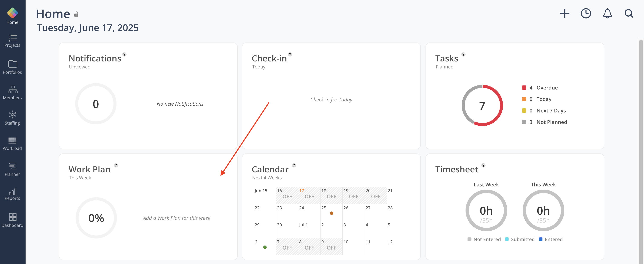Go to Members page
This screenshot has width=644, height=264.
pos(12,93)
